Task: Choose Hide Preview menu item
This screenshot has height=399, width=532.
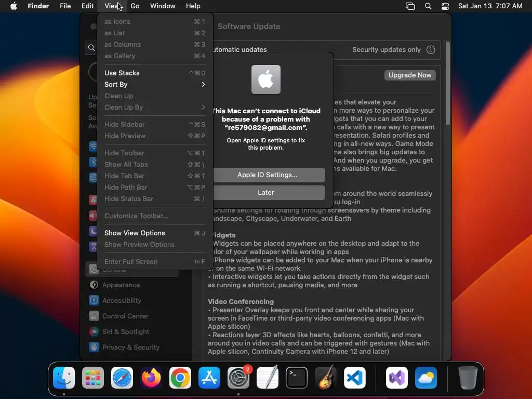Action: coord(155,136)
